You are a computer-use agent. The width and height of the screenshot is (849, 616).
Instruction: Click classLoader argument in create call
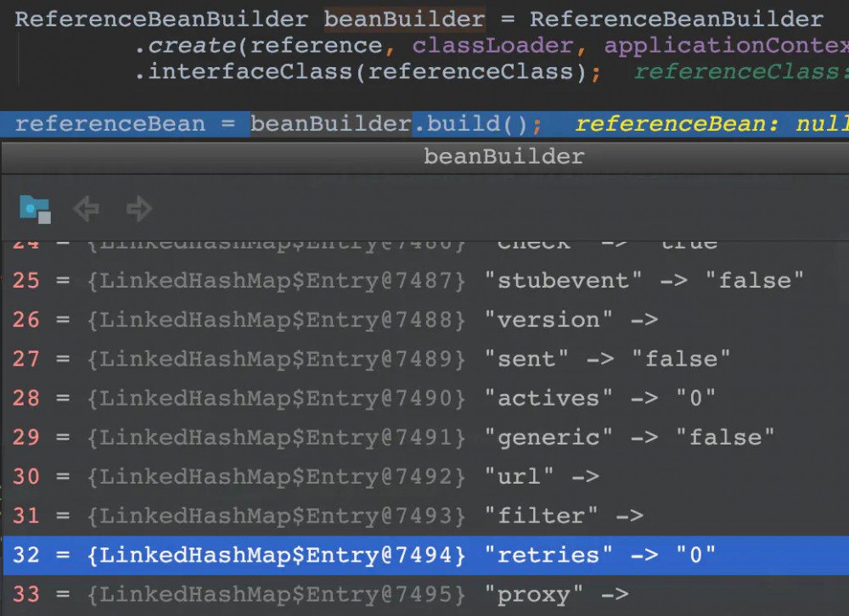coord(492,46)
